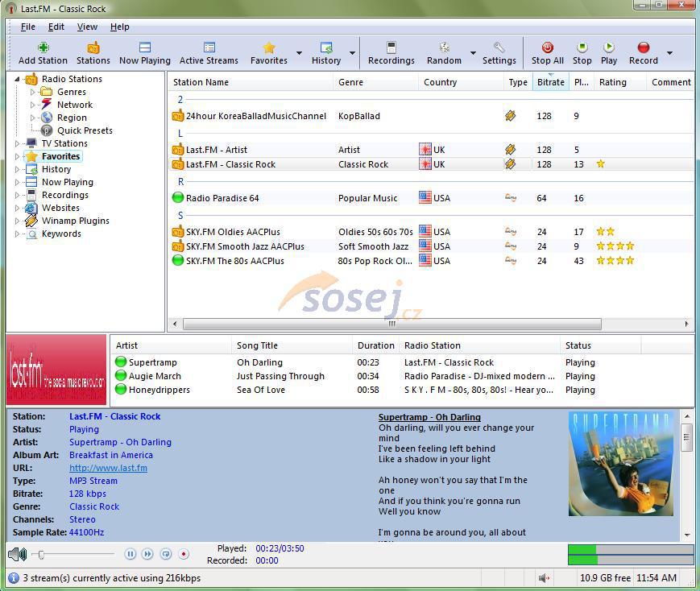Click the Supertramp album art thumbnail
The image size is (700, 591).
(620, 464)
